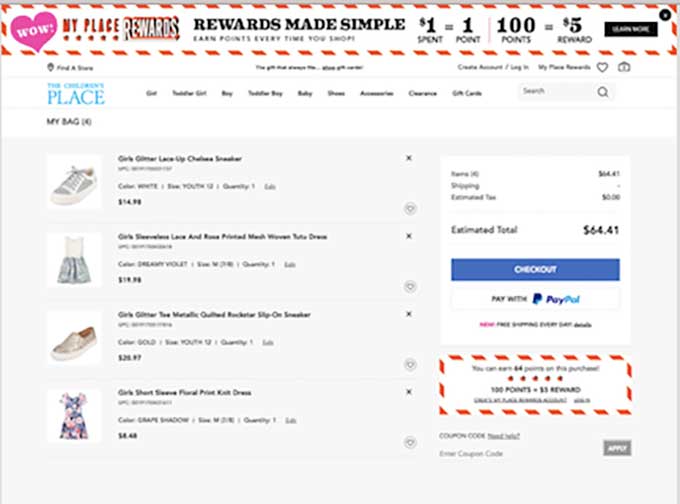Open the floral knit dress thumbnail
This screenshot has width=680, height=504.
(74, 416)
